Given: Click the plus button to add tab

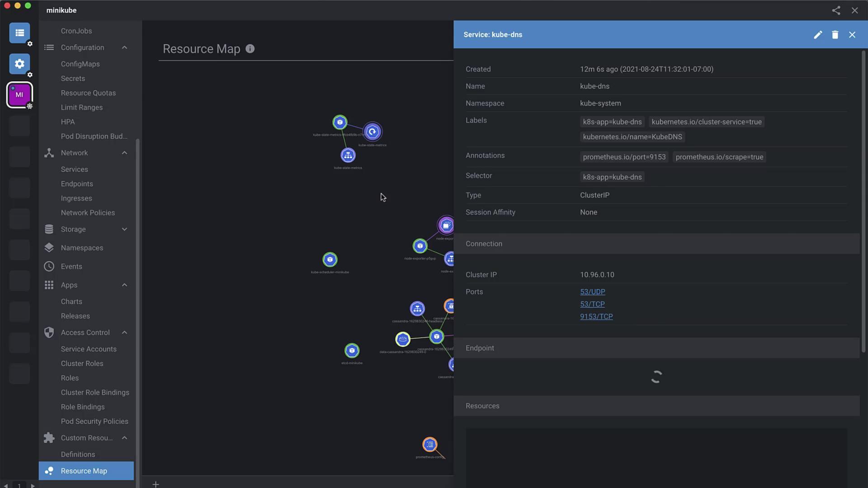Looking at the screenshot, I should (x=156, y=484).
